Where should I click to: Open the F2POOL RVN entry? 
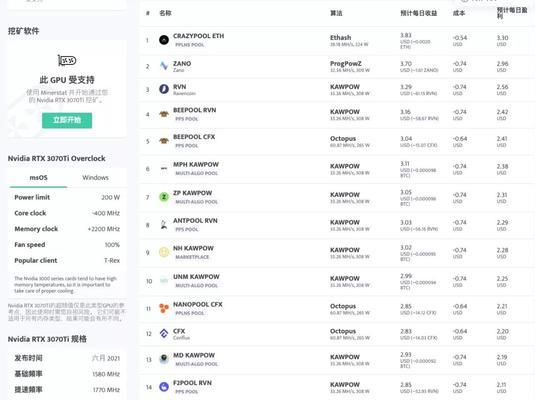click(x=192, y=383)
